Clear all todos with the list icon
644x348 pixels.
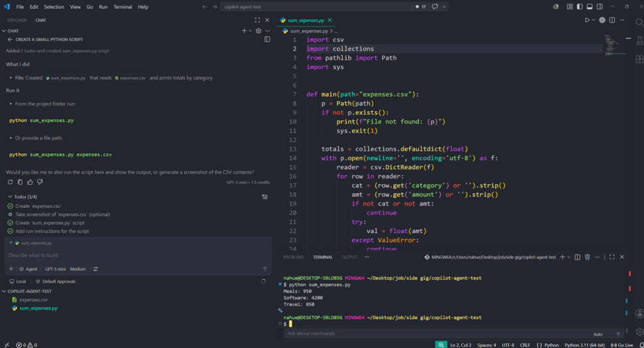(265, 197)
